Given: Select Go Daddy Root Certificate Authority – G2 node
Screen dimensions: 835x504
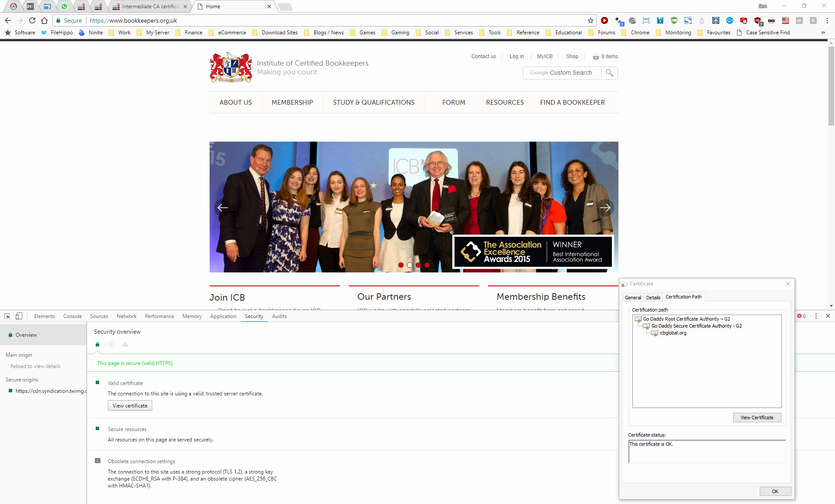Looking at the screenshot, I should [686, 319].
